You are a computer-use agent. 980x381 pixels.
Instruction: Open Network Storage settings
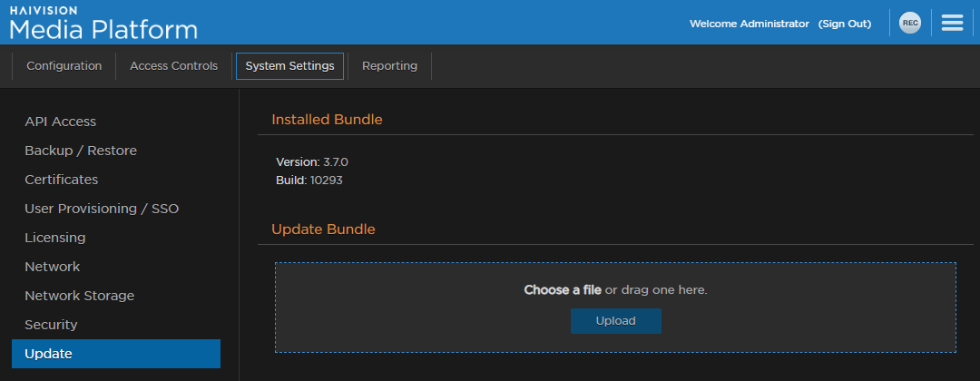[79, 296]
